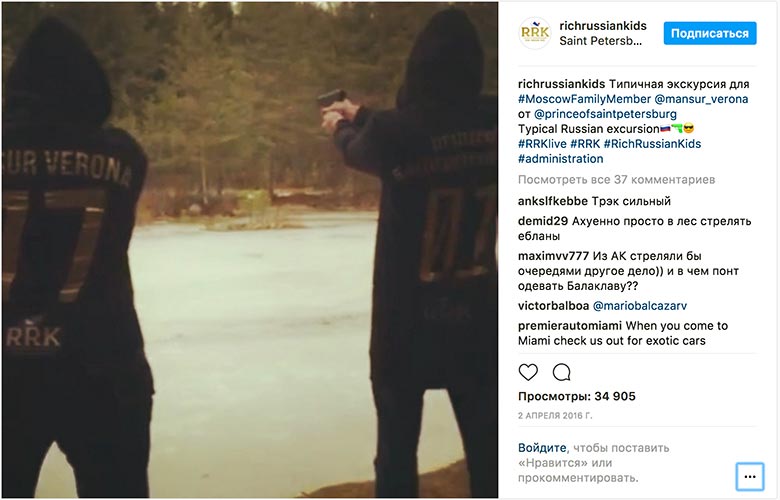Open the #administration hashtag
This screenshot has height=500, width=780.
tap(561, 159)
